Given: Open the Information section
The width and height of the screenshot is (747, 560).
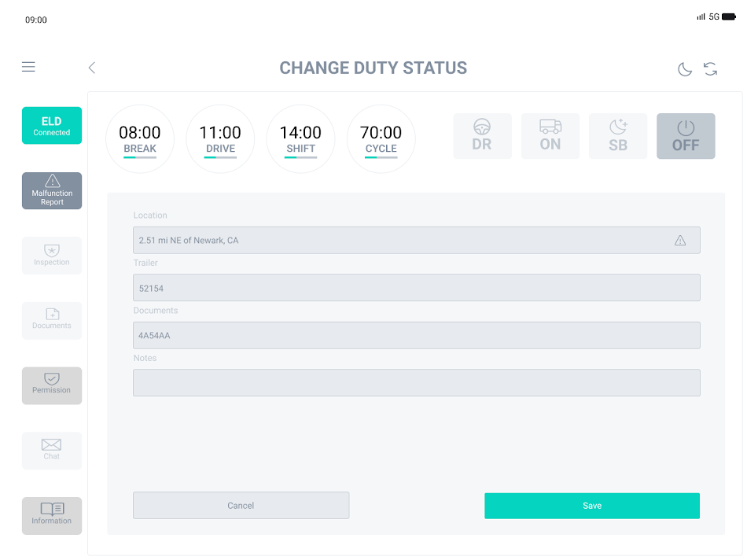Looking at the screenshot, I should 52,515.
